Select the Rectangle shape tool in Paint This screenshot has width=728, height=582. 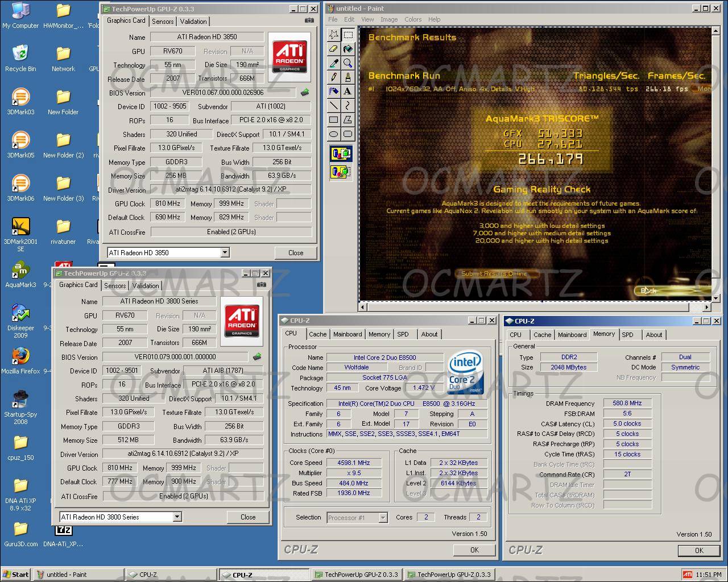tap(334, 120)
